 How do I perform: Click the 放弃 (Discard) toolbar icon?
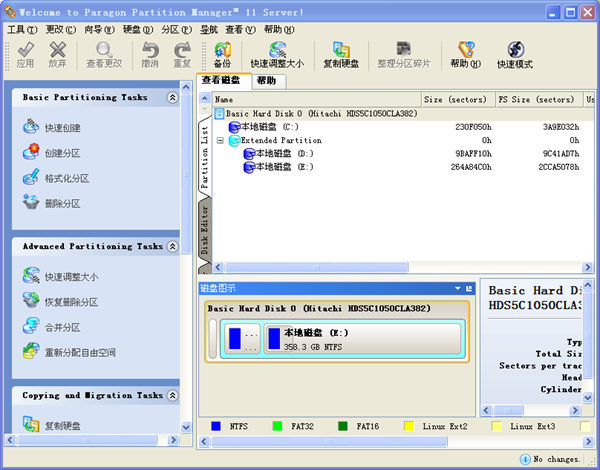point(58,54)
